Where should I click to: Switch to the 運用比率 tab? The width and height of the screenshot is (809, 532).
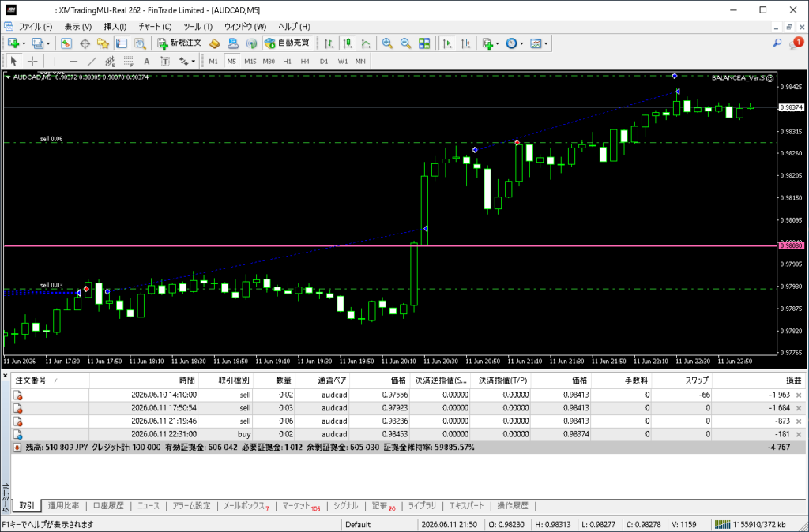[x=64, y=506]
